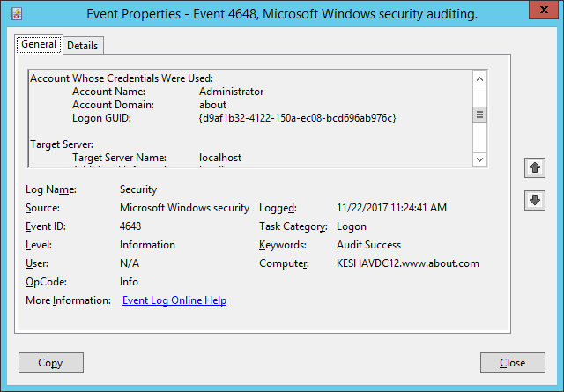Select the Computer field value KESHAVDC12.www.about.com
Viewport: 564px width, 392px height.
click(408, 263)
